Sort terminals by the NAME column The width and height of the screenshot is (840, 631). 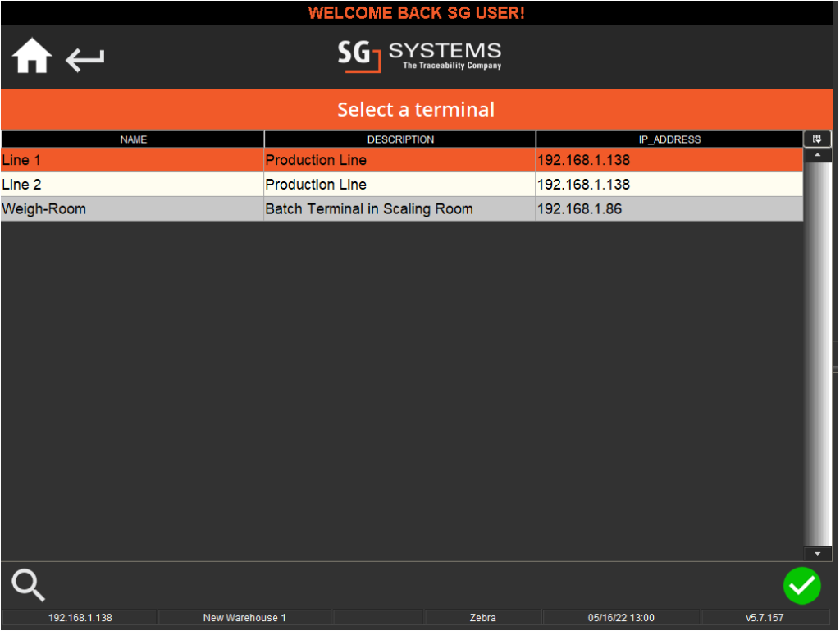pos(133,139)
